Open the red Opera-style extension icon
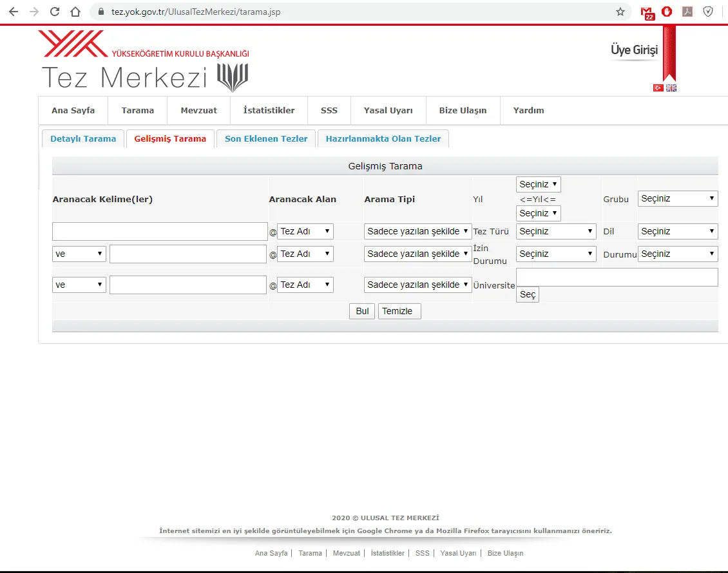This screenshot has height=573, width=728. [x=667, y=12]
